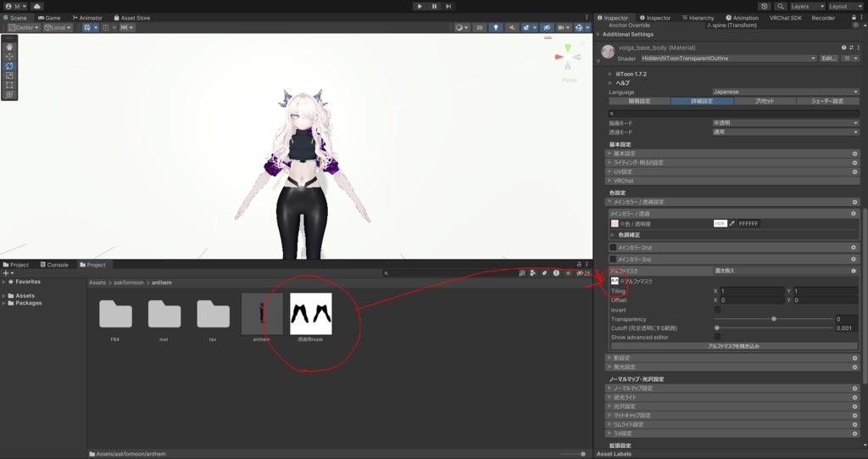
Task: Open settings gear for 基本設定 row
Action: click(x=854, y=154)
